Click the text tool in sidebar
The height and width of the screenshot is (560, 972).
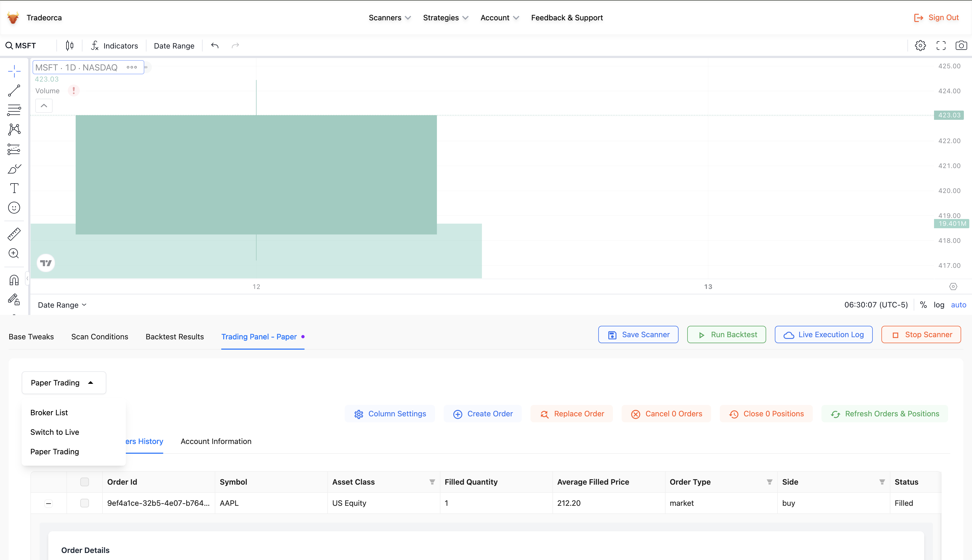(15, 188)
